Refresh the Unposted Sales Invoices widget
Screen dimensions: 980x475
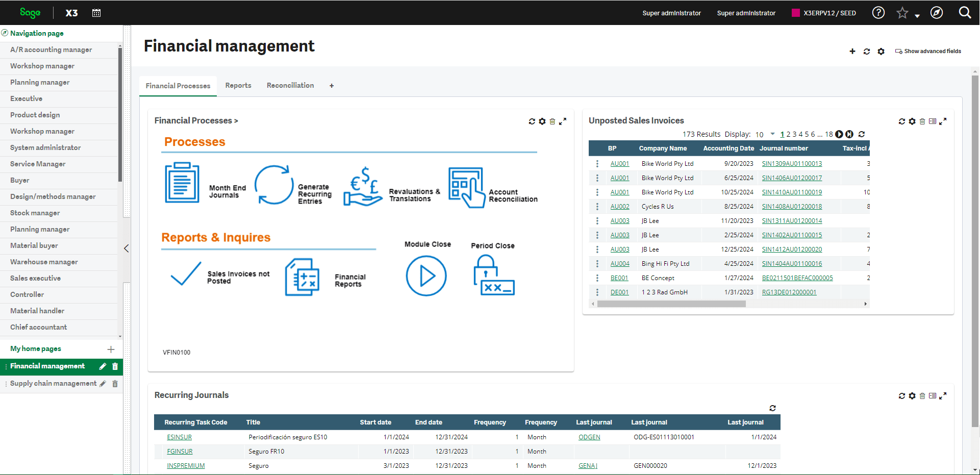pos(902,121)
